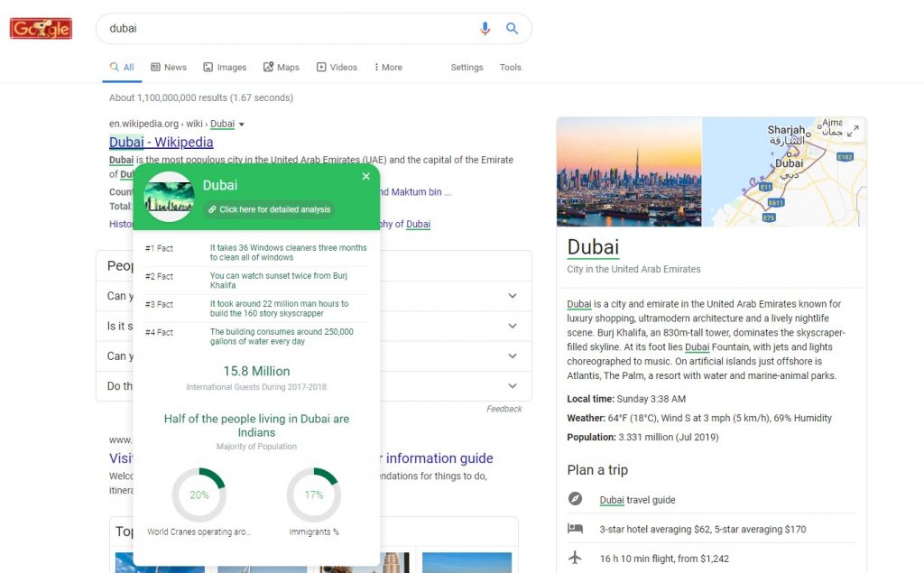
Task: Click the Weather 64°F text
Action: coord(699,418)
